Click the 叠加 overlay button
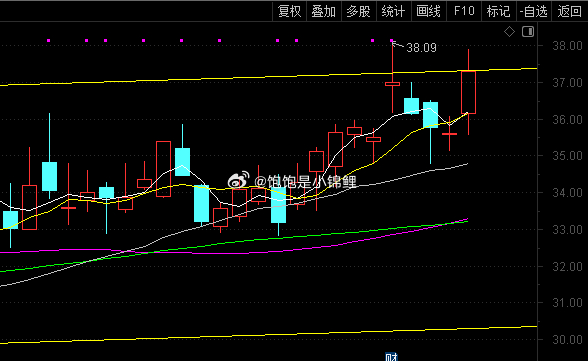This screenshot has height=361, width=588. 324,11
